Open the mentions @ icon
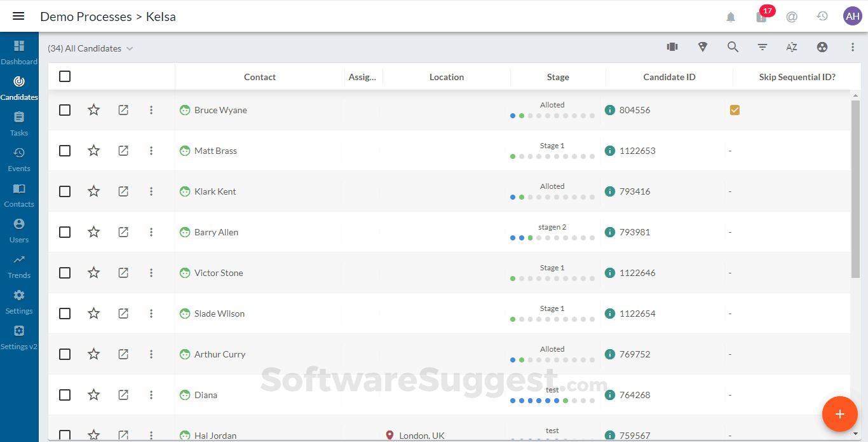This screenshot has height=442, width=868. (x=792, y=17)
